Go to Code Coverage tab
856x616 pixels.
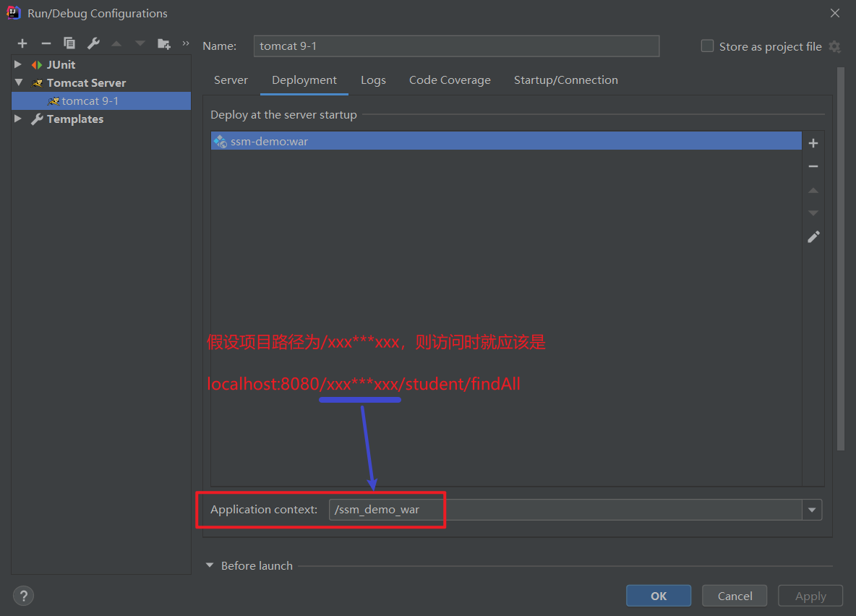450,80
